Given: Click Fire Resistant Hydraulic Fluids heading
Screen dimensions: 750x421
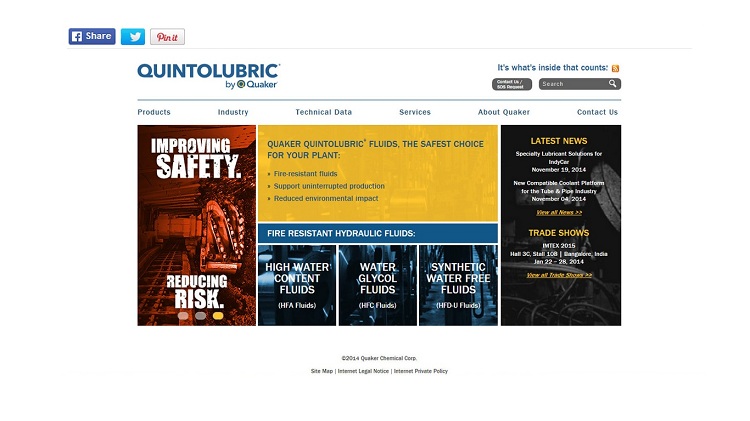Looking at the screenshot, I should point(341,233).
